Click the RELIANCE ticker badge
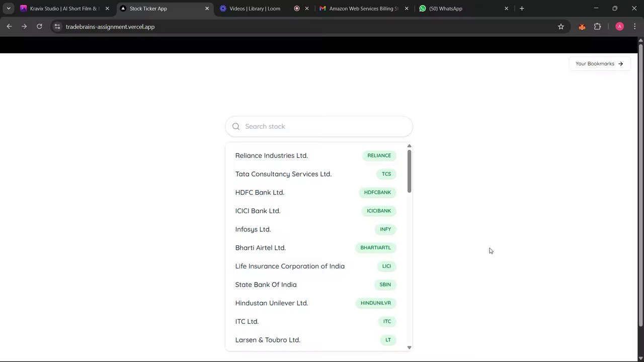This screenshot has width=644, height=362. (379, 155)
